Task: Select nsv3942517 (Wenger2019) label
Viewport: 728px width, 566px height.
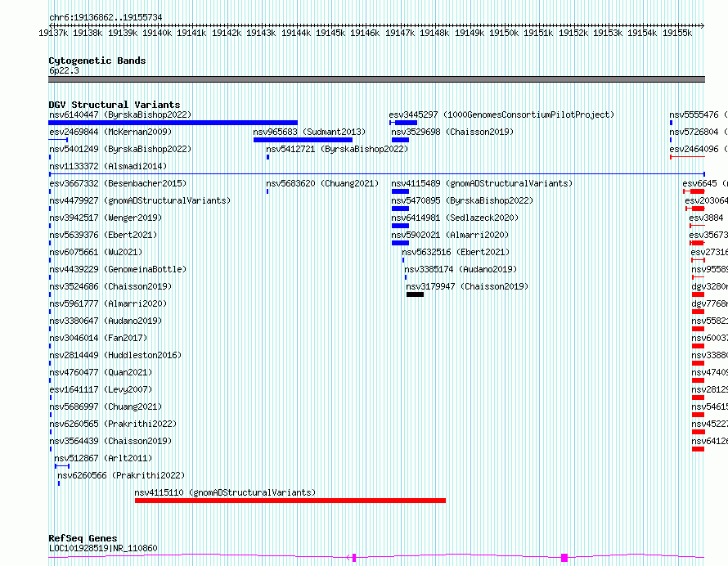Action: pyautogui.click(x=106, y=218)
